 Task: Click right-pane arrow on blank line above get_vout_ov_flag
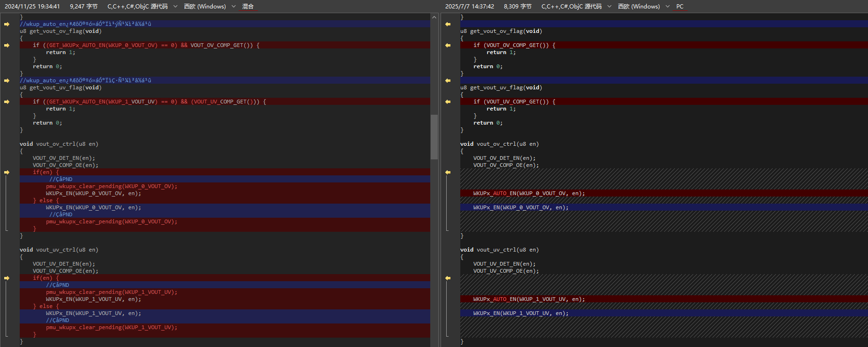coord(448,24)
